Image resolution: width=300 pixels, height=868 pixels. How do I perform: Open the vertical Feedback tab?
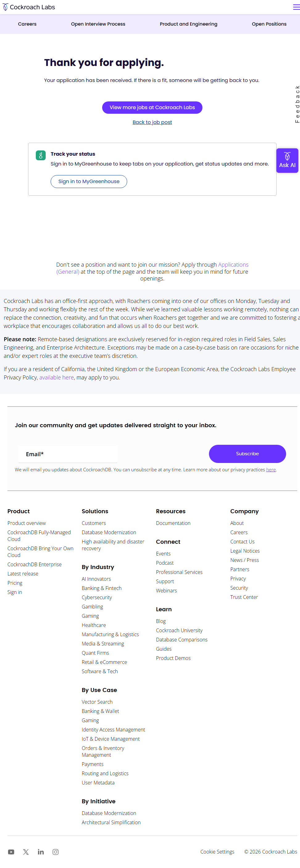click(297, 104)
